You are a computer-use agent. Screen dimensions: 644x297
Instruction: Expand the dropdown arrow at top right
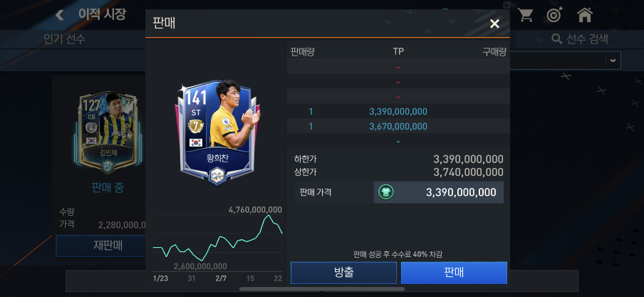pyautogui.click(x=613, y=61)
